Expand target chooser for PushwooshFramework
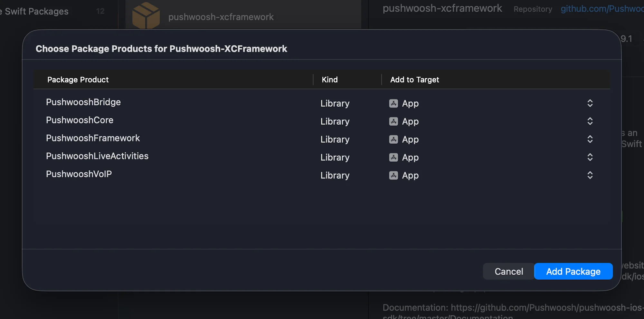Image resolution: width=644 pixels, height=319 pixels. click(x=590, y=140)
